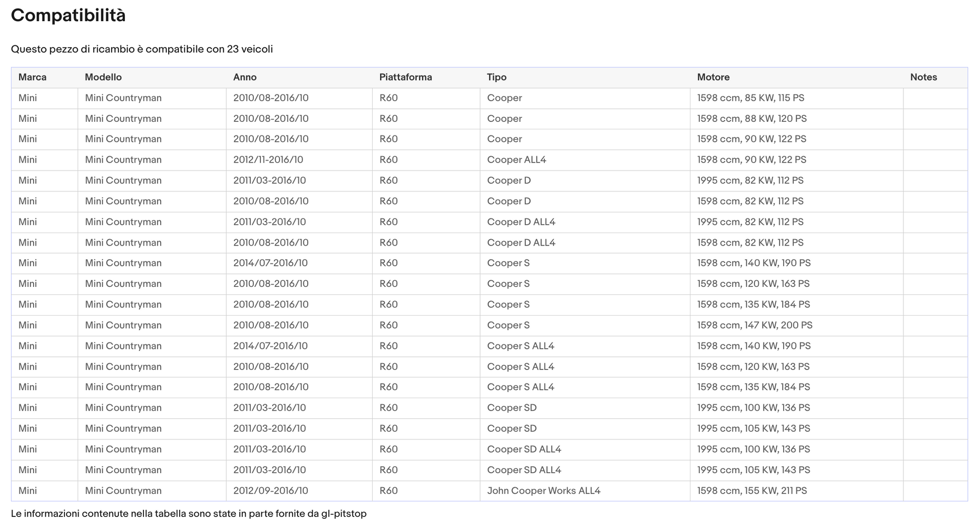Select the Modello column header
The width and height of the screenshot is (980, 527).
103,78
